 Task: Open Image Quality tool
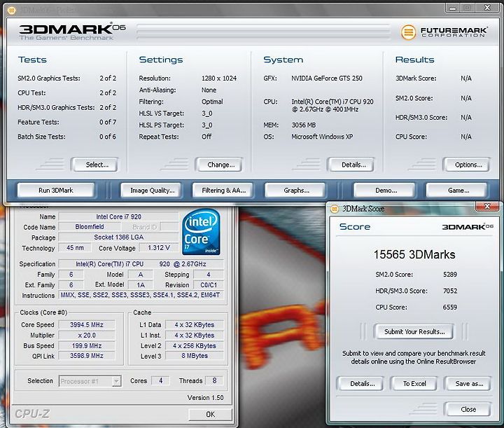point(153,191)
